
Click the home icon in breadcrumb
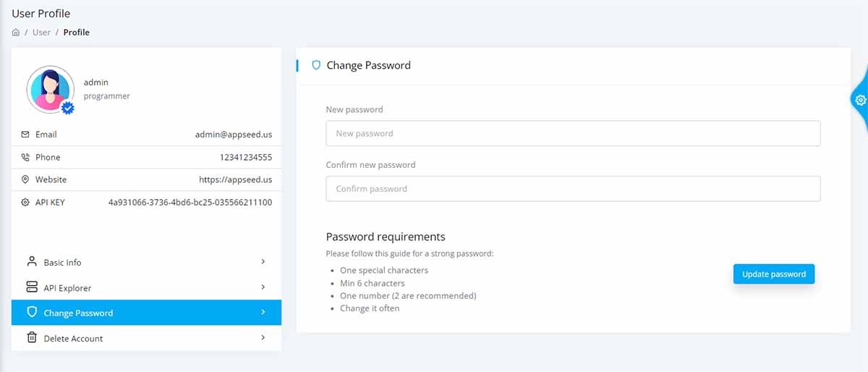tap(16, 33)
